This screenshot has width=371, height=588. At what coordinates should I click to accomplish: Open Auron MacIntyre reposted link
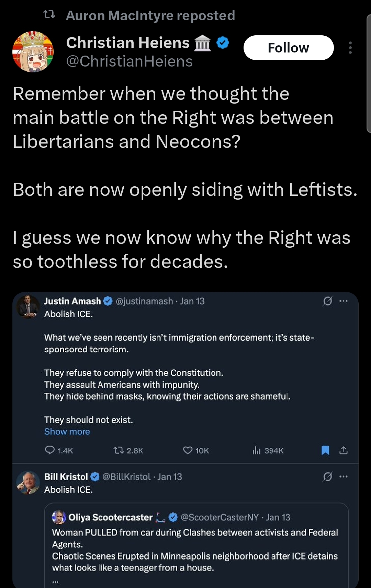coord(150,15)
